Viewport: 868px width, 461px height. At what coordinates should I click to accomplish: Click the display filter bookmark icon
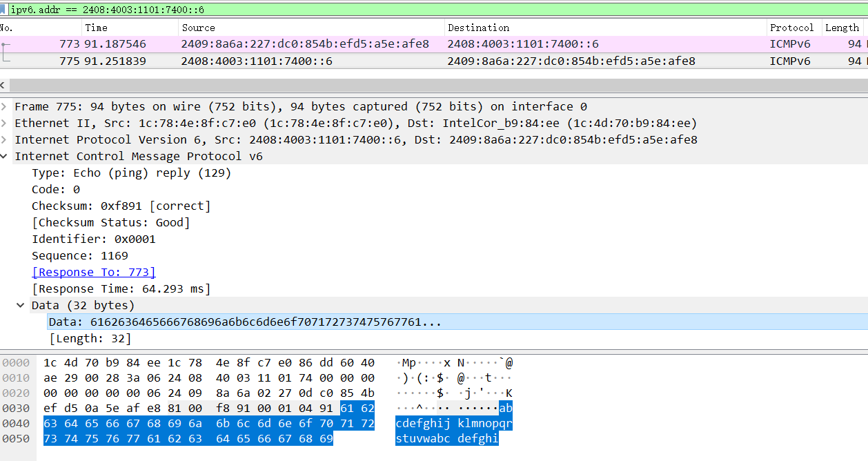point(4,10)
